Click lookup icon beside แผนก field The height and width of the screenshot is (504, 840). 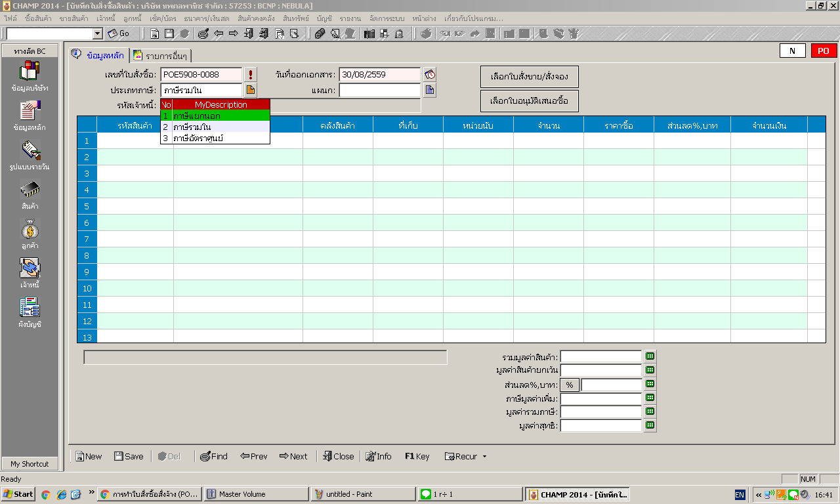[x=430, y=90]
